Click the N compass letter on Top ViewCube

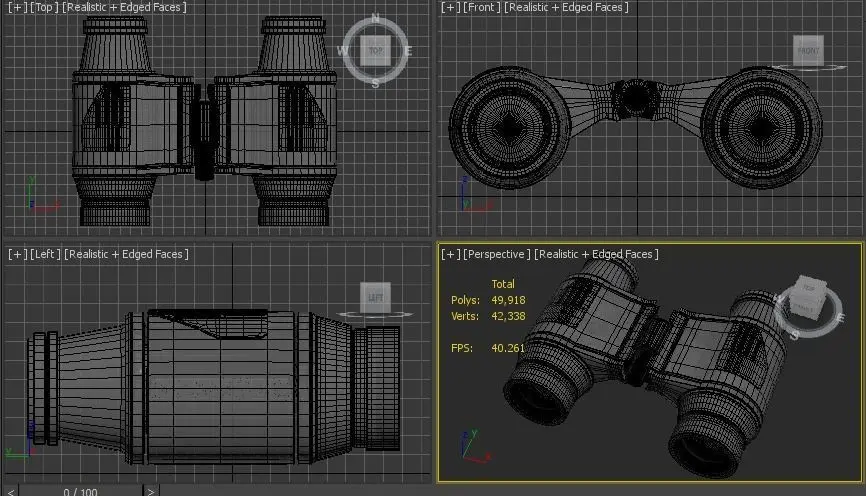click(376, 18)
